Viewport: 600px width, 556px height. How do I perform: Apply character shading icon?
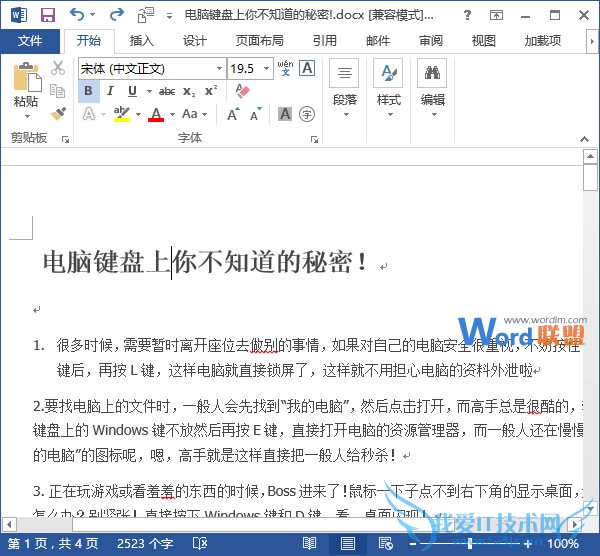285,114
